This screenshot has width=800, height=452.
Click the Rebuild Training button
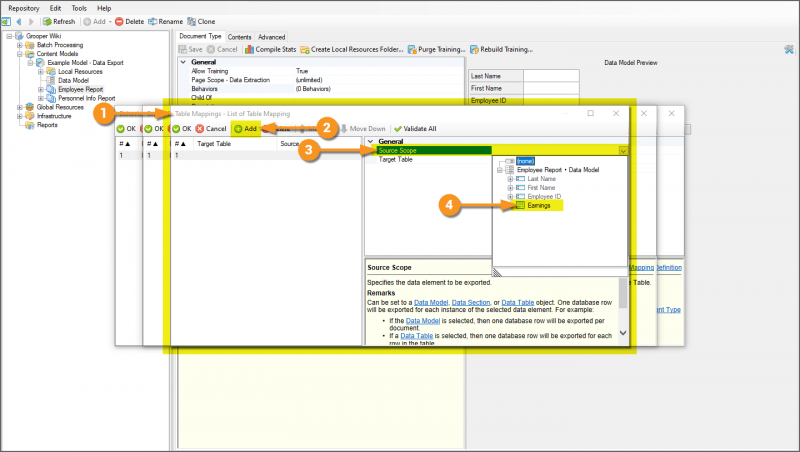pyautogui.click(x=501, y=49)
